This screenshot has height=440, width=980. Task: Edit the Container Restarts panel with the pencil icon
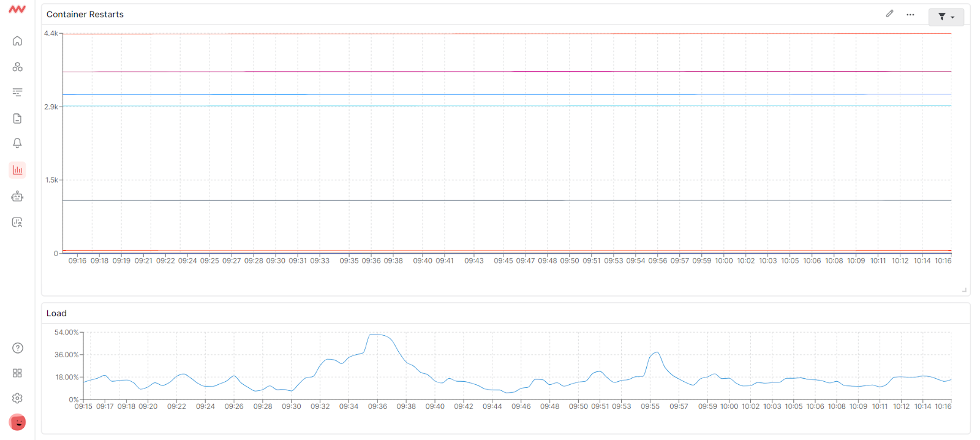889,13
